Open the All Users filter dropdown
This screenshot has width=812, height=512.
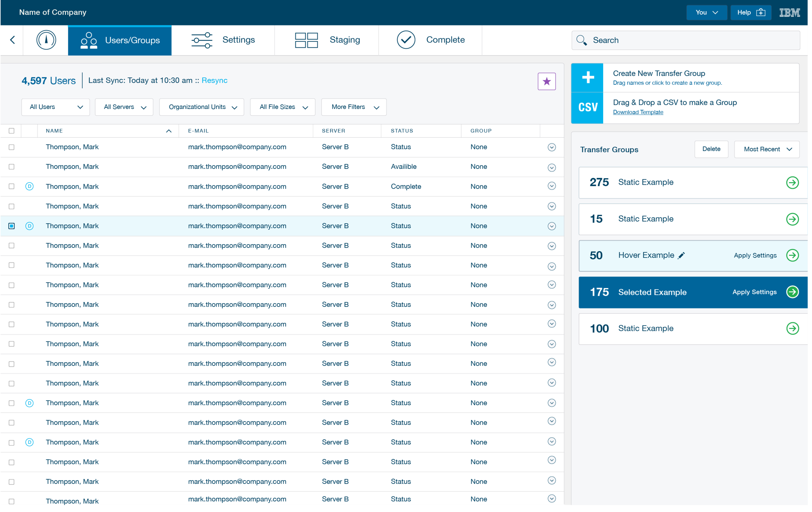pyautogui.click(x=56, y=107)
